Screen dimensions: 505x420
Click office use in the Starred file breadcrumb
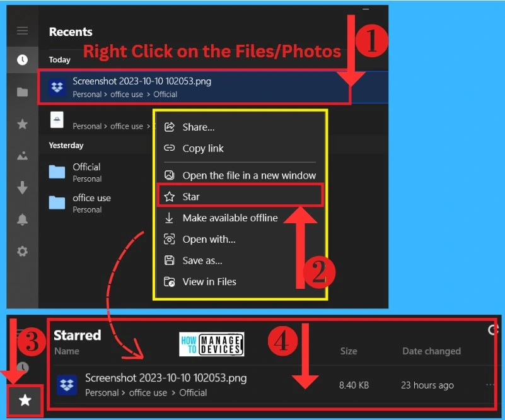[148, 393]
